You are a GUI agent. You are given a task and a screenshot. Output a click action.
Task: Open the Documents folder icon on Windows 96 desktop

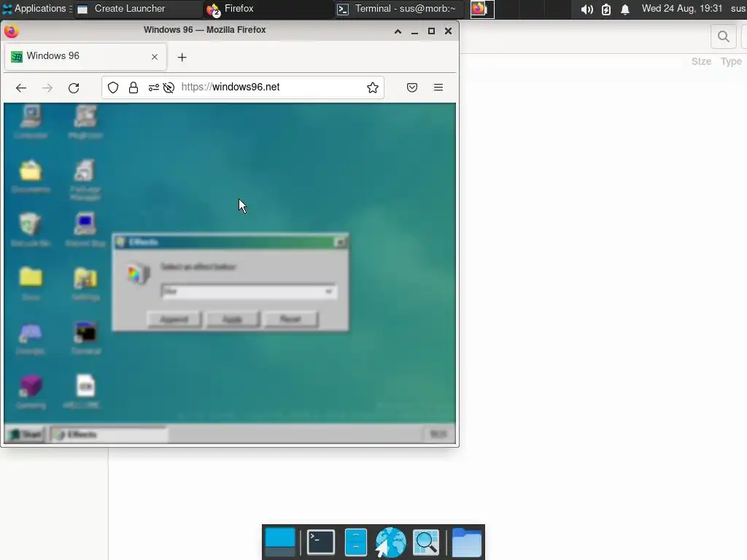click(x=31, y=176)
